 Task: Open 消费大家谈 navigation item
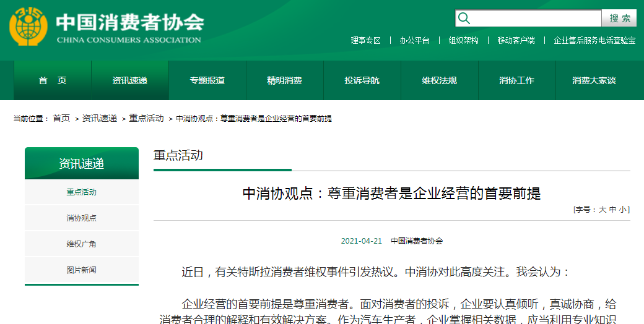pos(594,80)
